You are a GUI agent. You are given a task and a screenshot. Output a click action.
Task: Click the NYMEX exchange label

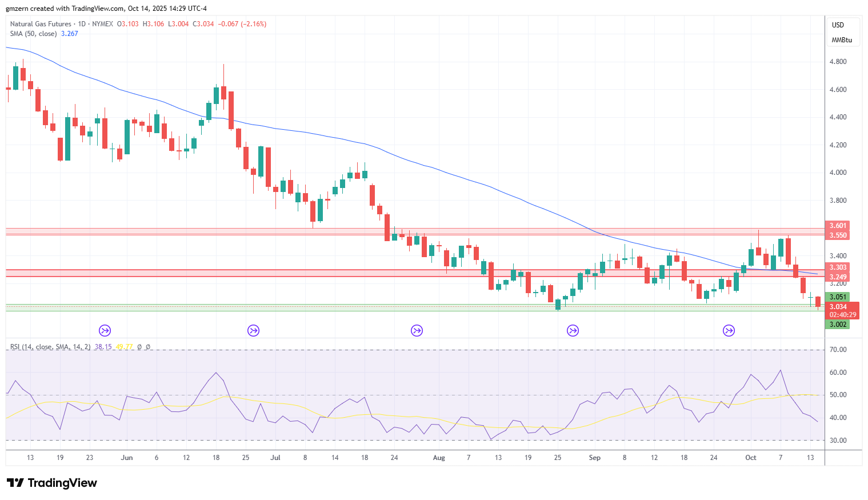102,24
